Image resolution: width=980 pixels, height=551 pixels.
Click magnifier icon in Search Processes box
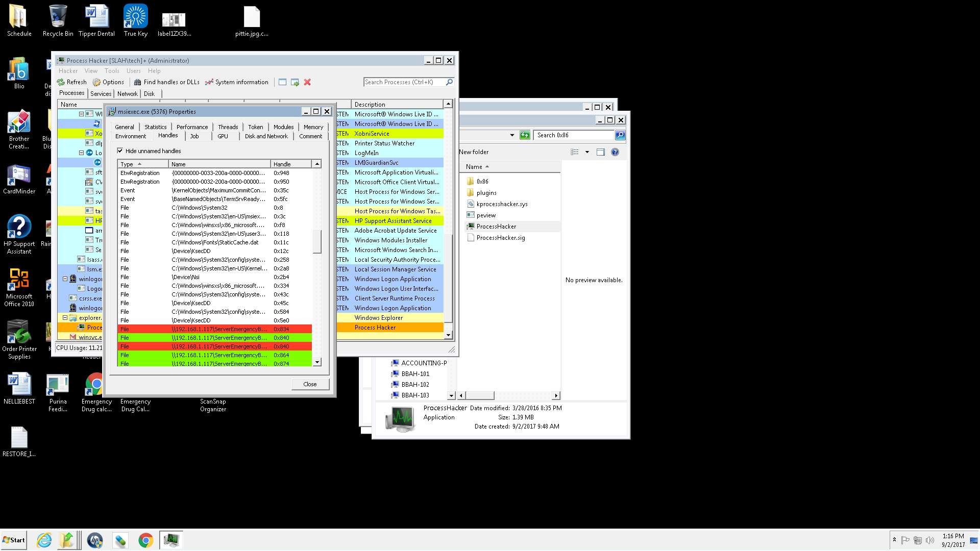449,82
